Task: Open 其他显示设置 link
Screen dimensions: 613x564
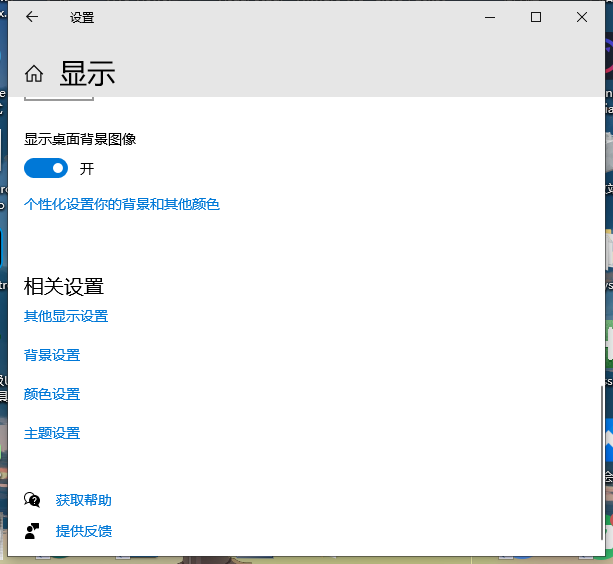Action: (66, 316)
